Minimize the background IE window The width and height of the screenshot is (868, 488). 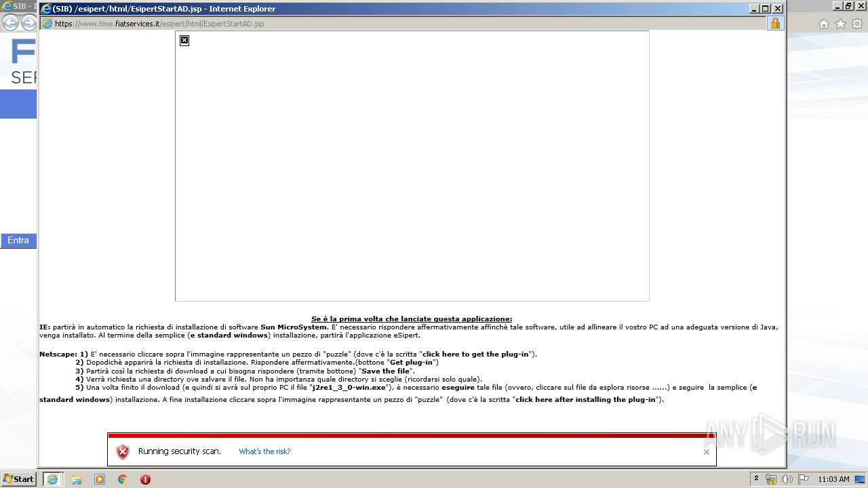click(838, 6)
